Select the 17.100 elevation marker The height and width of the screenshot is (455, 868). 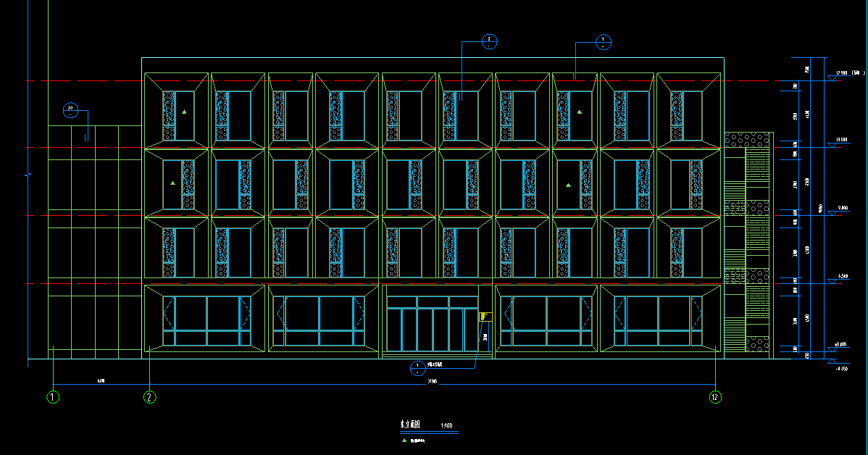pyautogui.click(x=841, y=73)
